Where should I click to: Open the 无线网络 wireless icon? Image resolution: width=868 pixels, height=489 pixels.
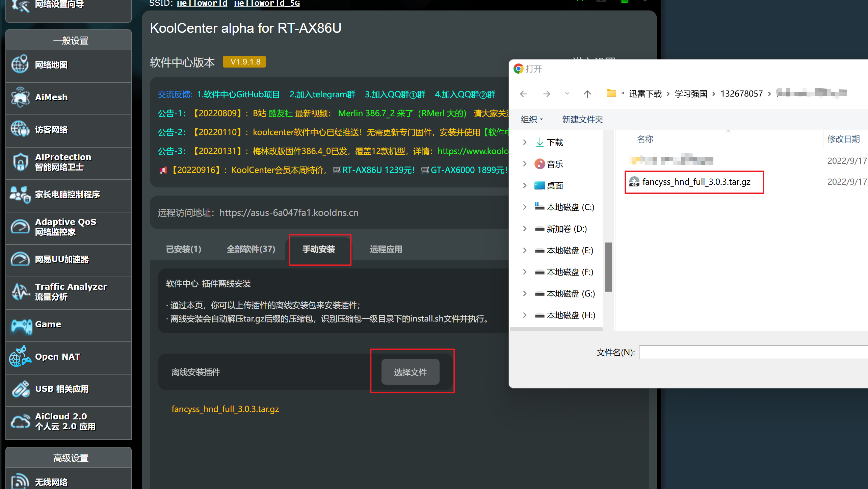coord(20,481)
